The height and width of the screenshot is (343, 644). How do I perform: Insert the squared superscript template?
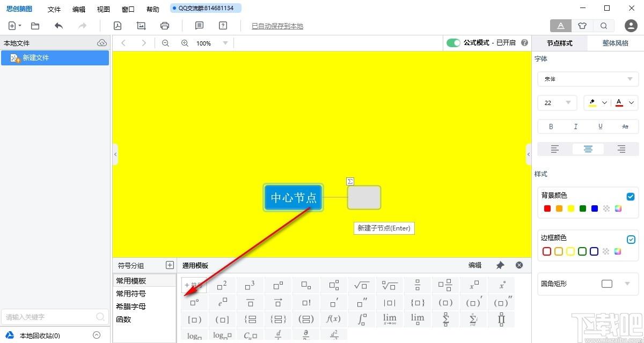[222, 286]
